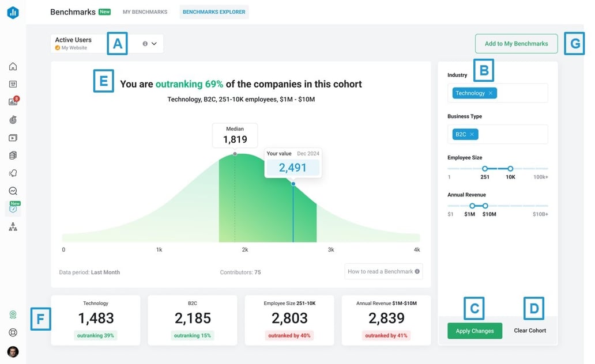The height and width of the screenshot is (364, 595).
Task: Click the 10K Employee Size slider handle
Action: point(510,169)
